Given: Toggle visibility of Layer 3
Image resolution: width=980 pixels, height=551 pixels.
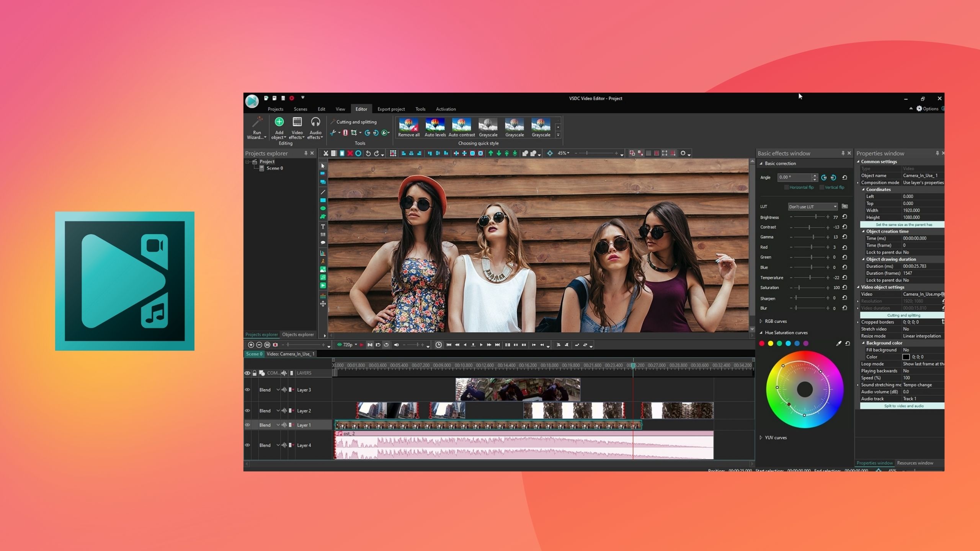Looking at the screenshot, I should click(247, 390).
